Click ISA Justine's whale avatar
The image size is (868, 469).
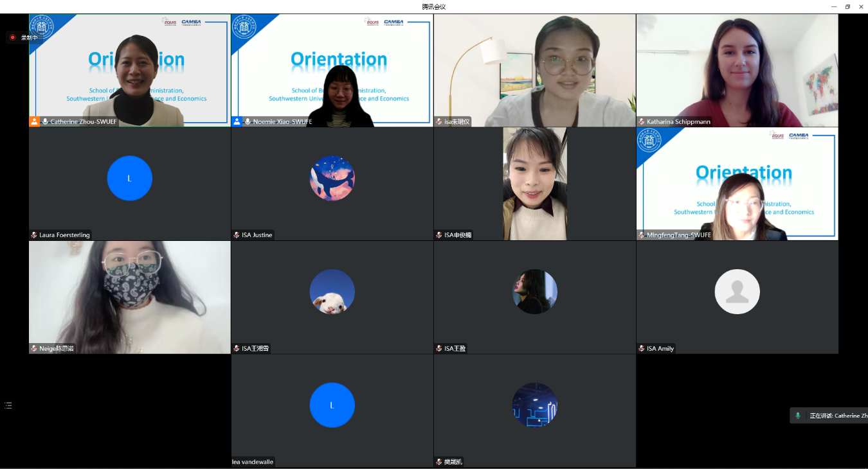(x=332, y=178)
